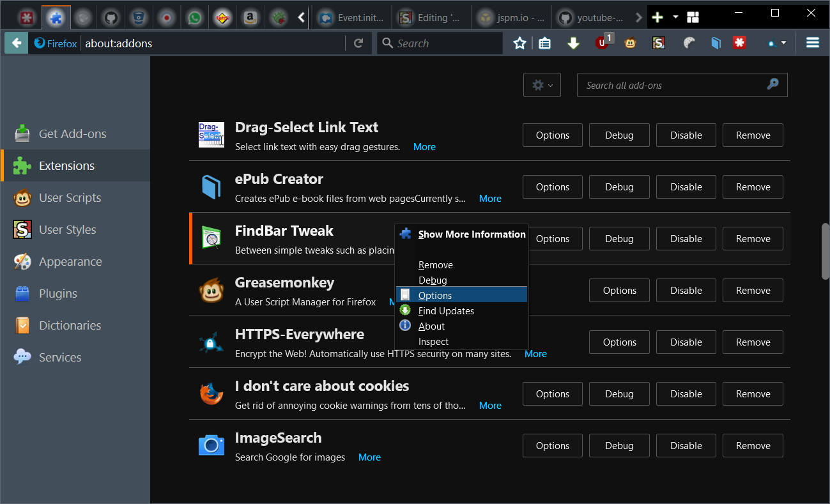This screenshot has width=830, height=504.
Task: Click the FindBar Tweak extension icon
Action: point(211,238)
